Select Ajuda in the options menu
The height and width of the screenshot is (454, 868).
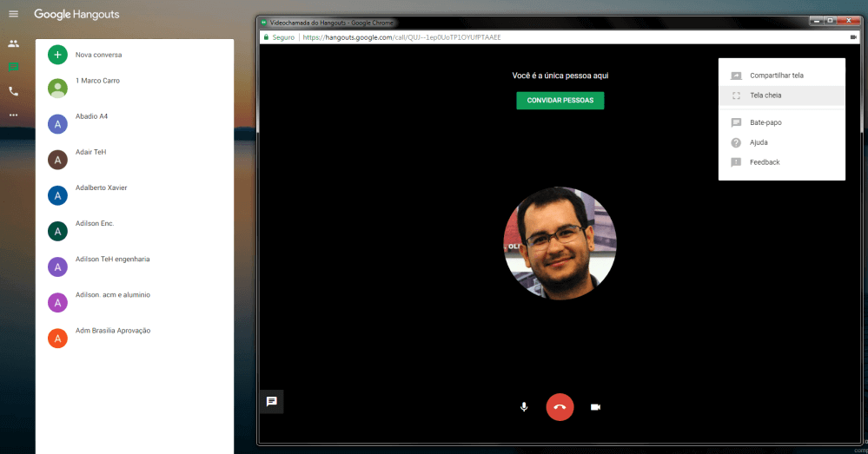pyautogui.click(x=759, y=142)
